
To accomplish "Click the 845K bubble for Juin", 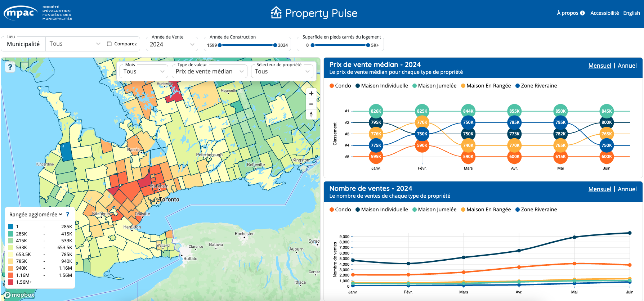I will 607,111.
